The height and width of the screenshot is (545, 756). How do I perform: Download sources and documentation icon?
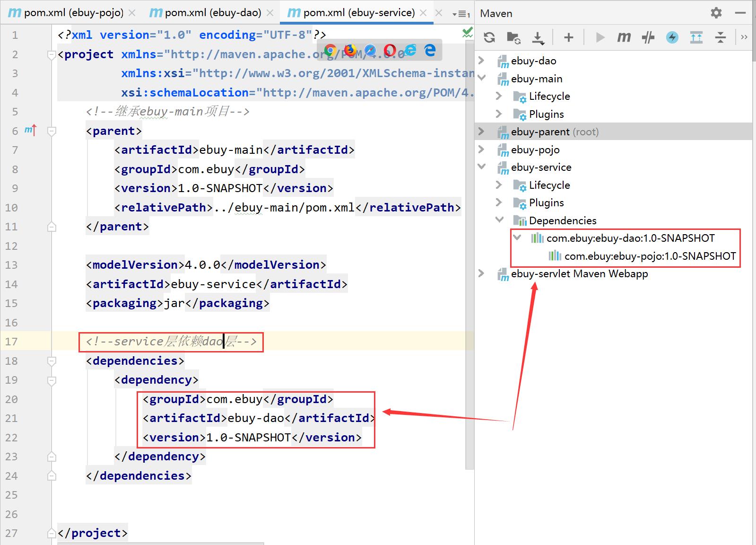[x=538, y=38]
